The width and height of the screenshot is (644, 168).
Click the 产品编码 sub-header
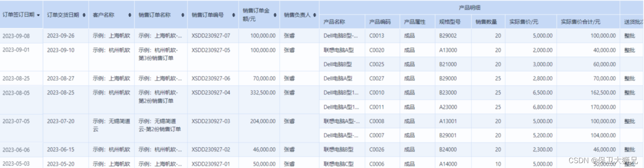click(380, 22)
